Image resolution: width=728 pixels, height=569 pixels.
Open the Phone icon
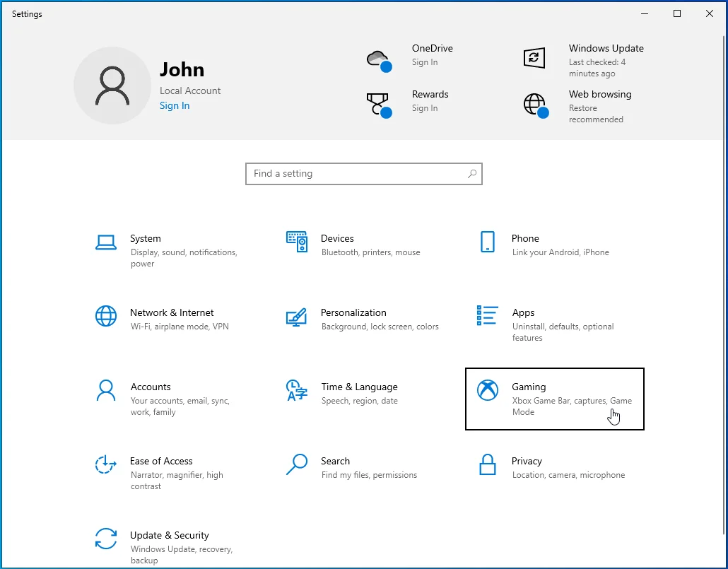(488, 242)
